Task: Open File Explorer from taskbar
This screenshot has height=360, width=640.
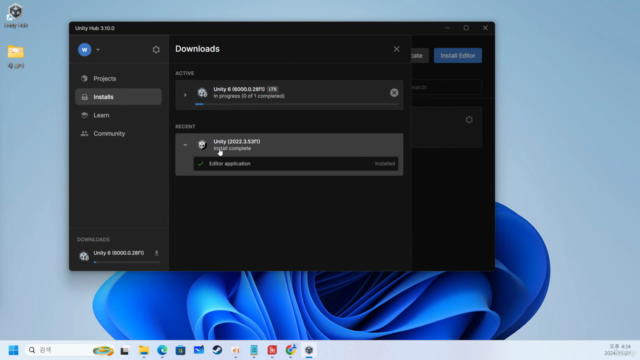Action: click(x=144, y=350)
